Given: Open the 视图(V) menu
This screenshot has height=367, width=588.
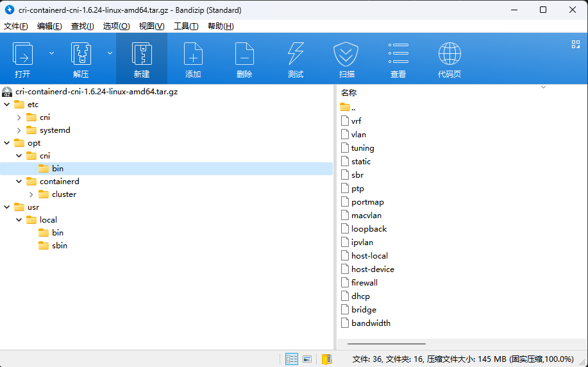Looking at the screenshot, I should click(151, 26).
